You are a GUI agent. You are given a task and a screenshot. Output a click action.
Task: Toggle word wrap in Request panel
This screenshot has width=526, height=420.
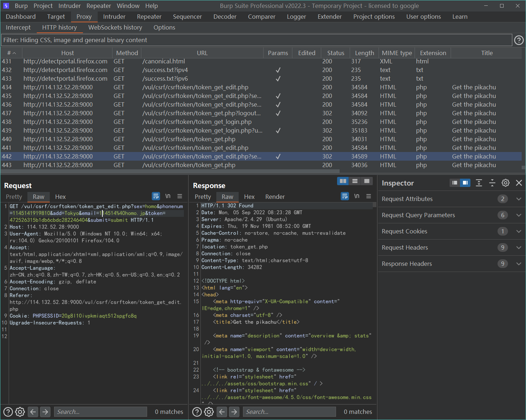coord(156,196)
